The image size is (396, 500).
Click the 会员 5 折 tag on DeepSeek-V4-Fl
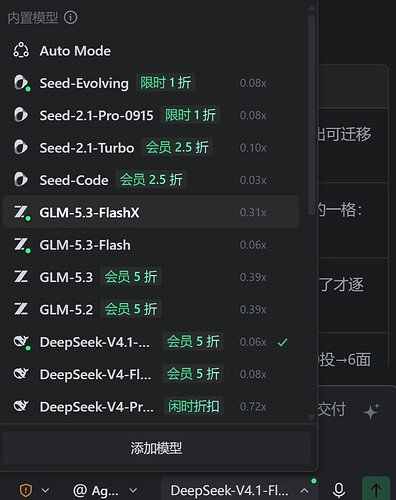193,374
